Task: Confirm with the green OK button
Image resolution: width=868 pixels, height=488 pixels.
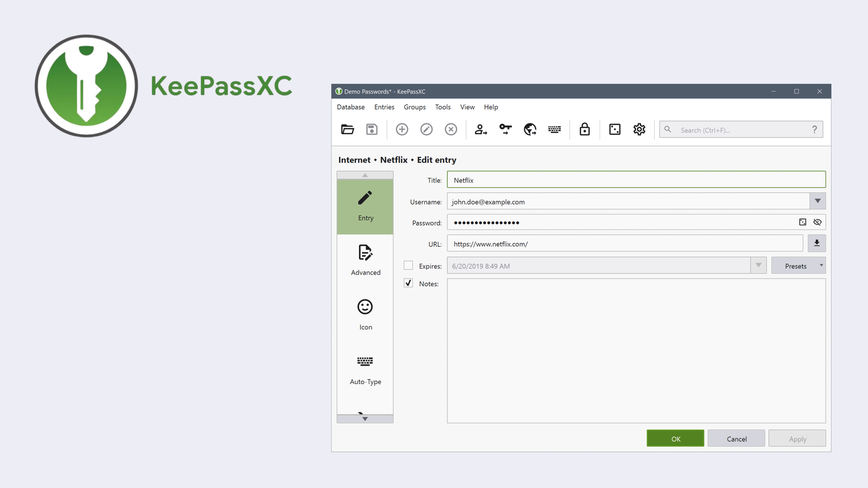Action: [675, 438]
